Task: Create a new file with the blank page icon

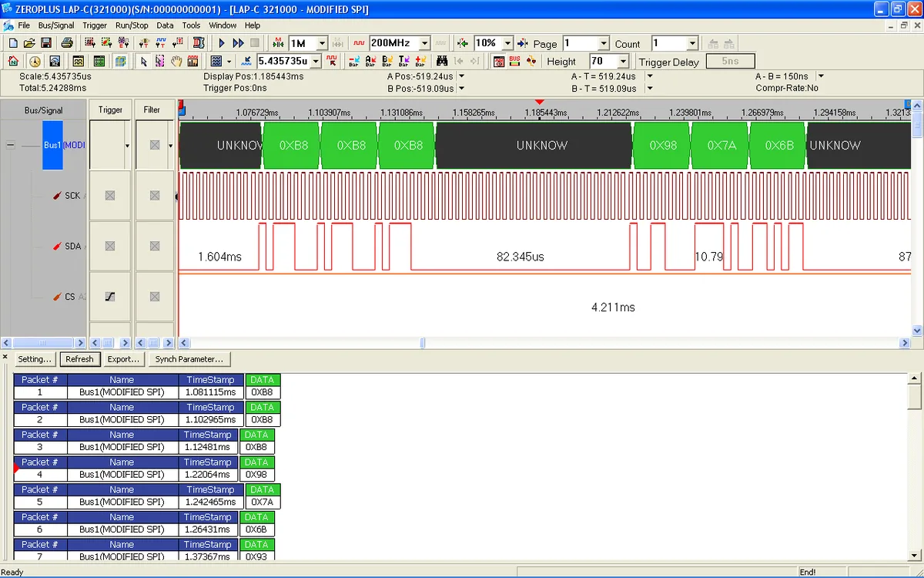Action: pyautogui.click(x=12, y=43)
